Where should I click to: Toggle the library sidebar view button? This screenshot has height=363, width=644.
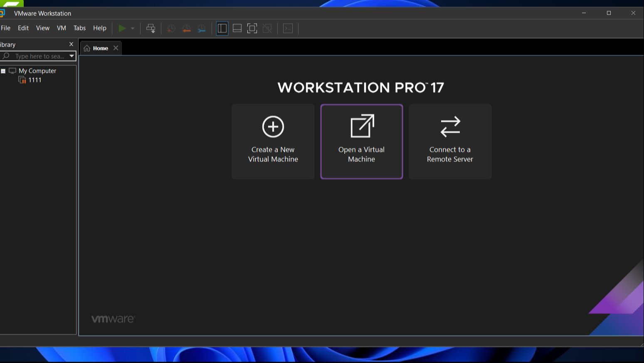[x=222, y=28]
